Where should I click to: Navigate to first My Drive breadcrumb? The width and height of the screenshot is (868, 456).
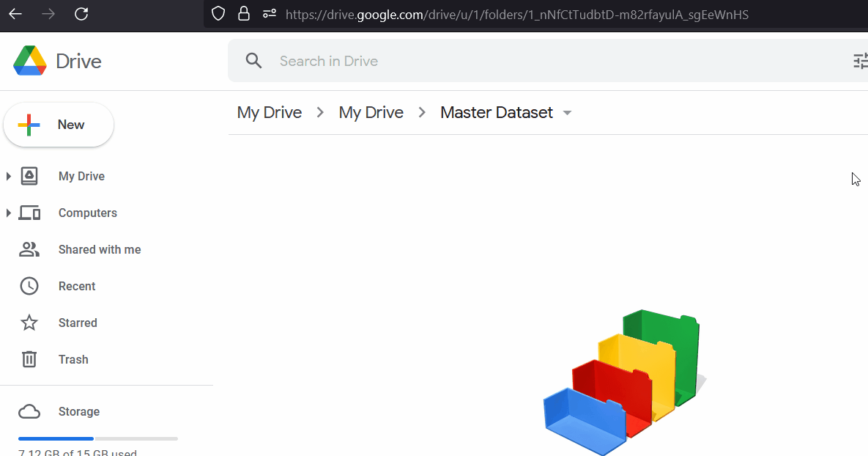point(270,112)
